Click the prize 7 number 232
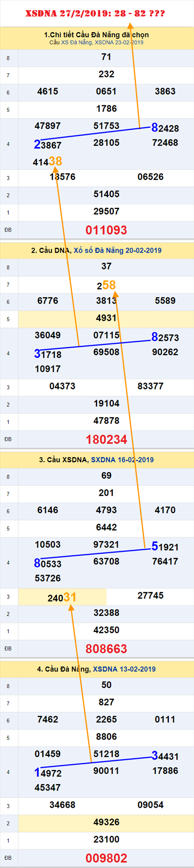Viewport: 194px width, 868px height. pyautogui.click(x=106, y=74)
